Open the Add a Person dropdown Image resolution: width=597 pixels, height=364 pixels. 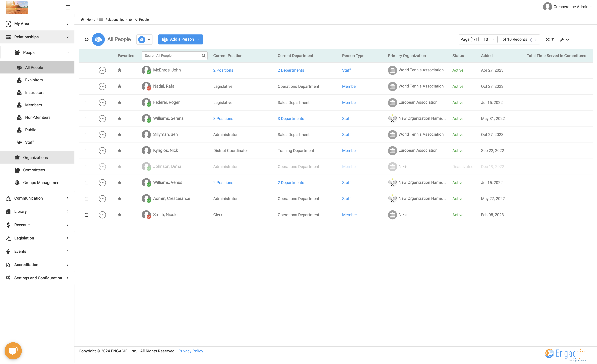coord(181,39)
